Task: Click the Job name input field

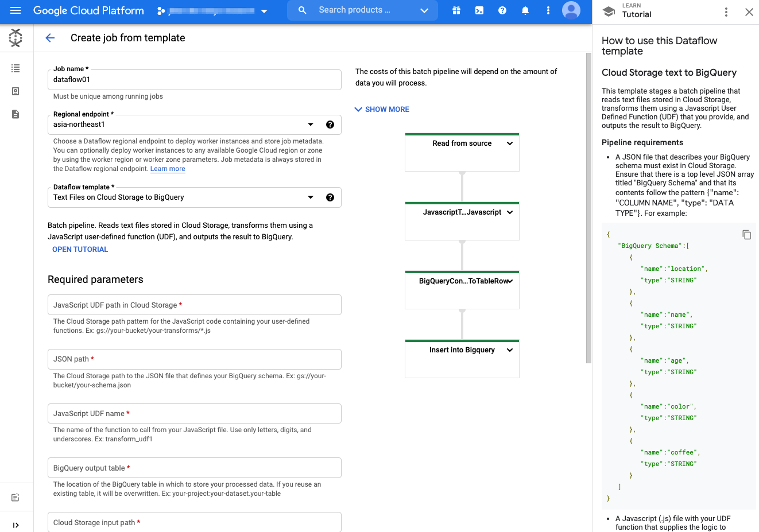Action: 195,80
